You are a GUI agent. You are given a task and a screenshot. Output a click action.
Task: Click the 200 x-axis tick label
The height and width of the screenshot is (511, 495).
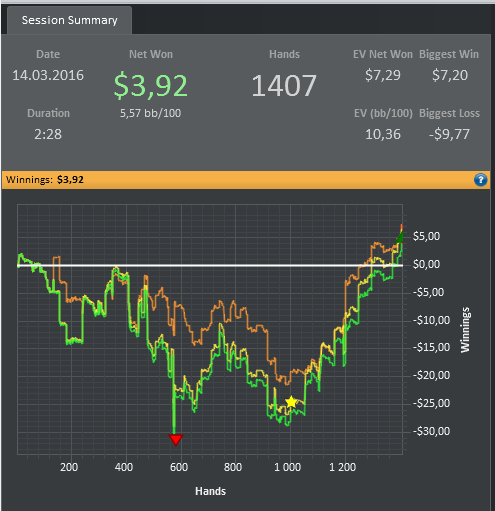(69, 467)
